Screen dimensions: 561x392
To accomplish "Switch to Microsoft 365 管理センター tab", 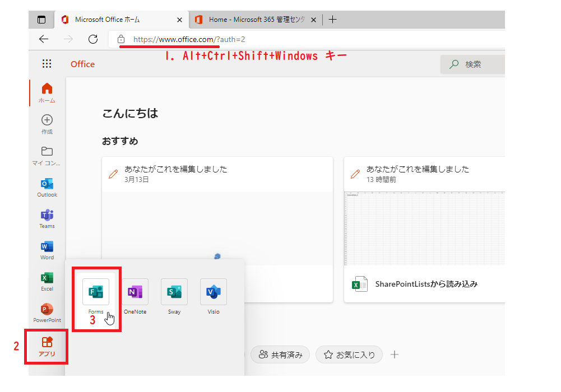I will [257, 19].
